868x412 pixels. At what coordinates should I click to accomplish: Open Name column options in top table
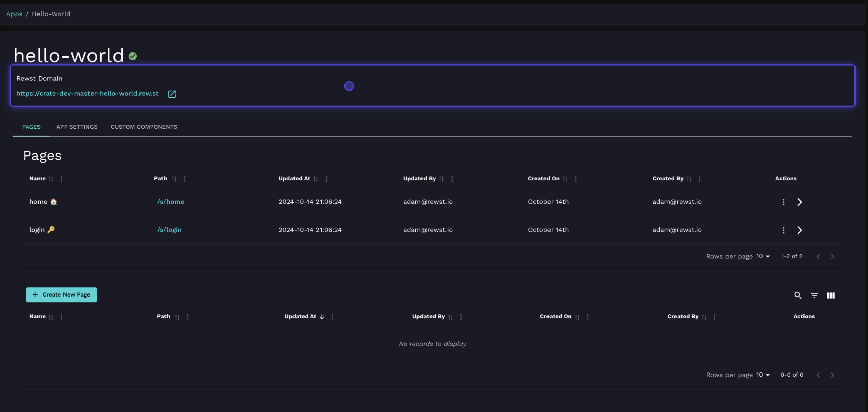(61, 179)
